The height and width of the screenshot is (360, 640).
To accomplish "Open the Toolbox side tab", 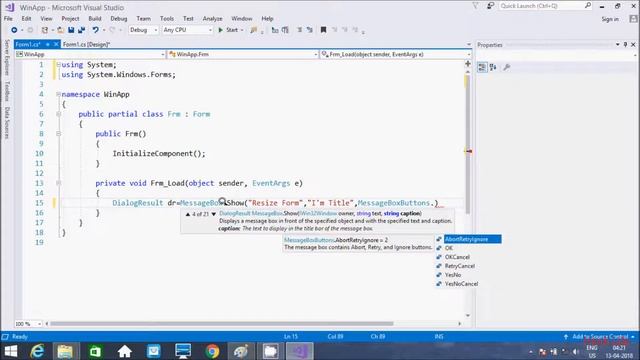I will (7, 91).
